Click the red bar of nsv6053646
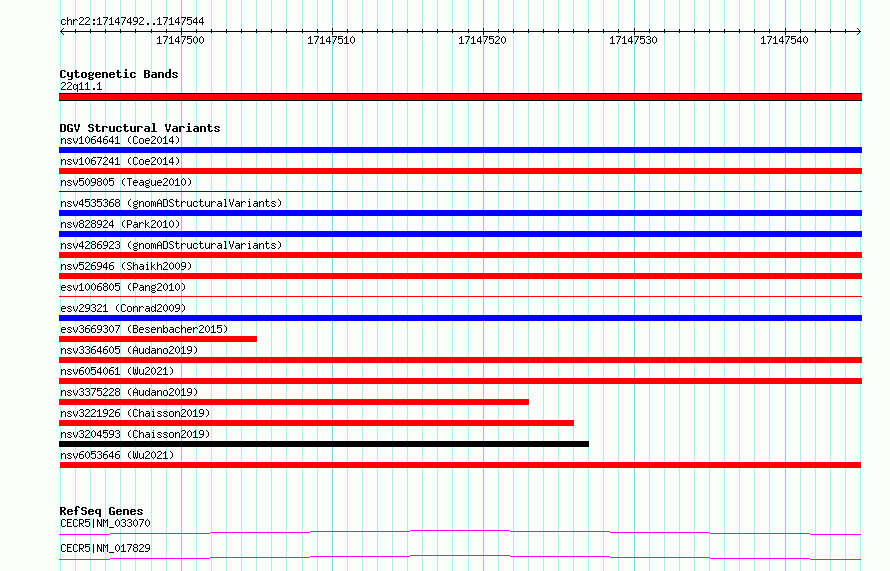 (460, 465)
